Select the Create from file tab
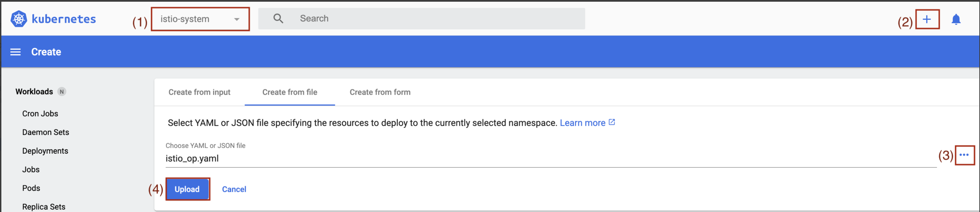 click(x=289, y=92)
